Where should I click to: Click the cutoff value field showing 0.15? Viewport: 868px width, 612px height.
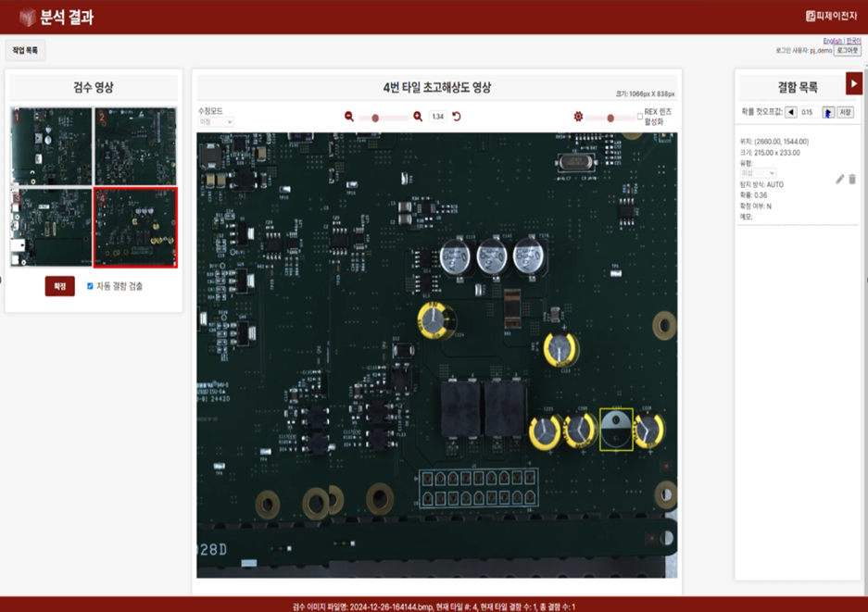(x=810, y=112)
